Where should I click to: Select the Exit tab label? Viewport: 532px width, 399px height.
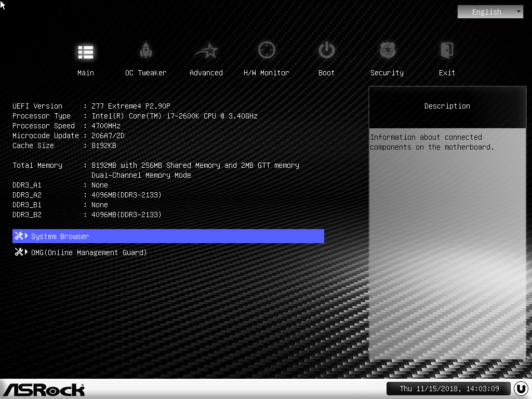tap(447, 73)
